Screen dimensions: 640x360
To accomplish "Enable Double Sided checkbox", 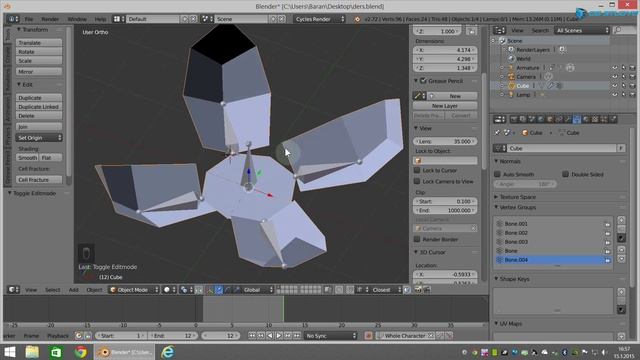I will tap(565, 174).
